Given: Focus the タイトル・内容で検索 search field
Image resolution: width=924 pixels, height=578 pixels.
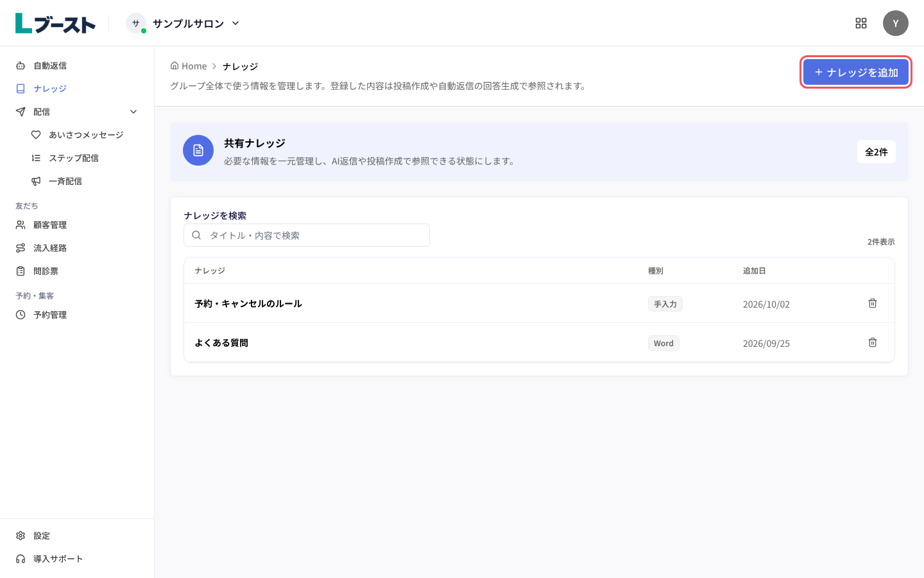Looking at the screenshot, I should (x=307, y=235).
